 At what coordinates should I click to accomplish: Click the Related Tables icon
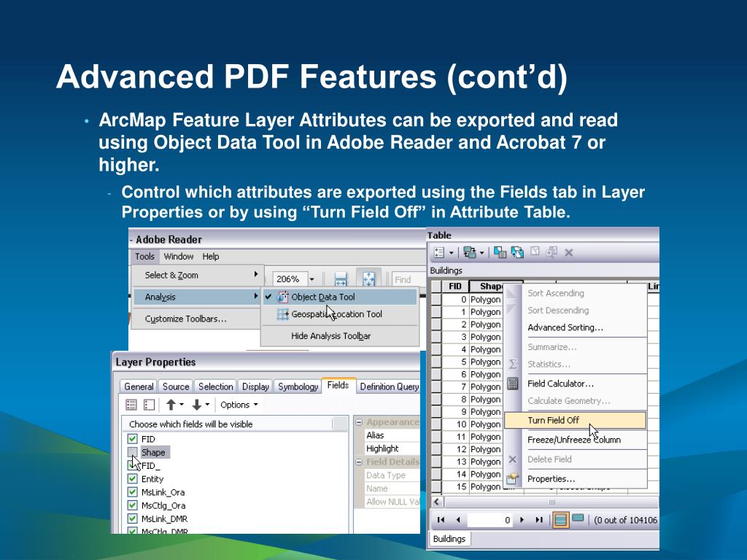(x=470, y=252)
